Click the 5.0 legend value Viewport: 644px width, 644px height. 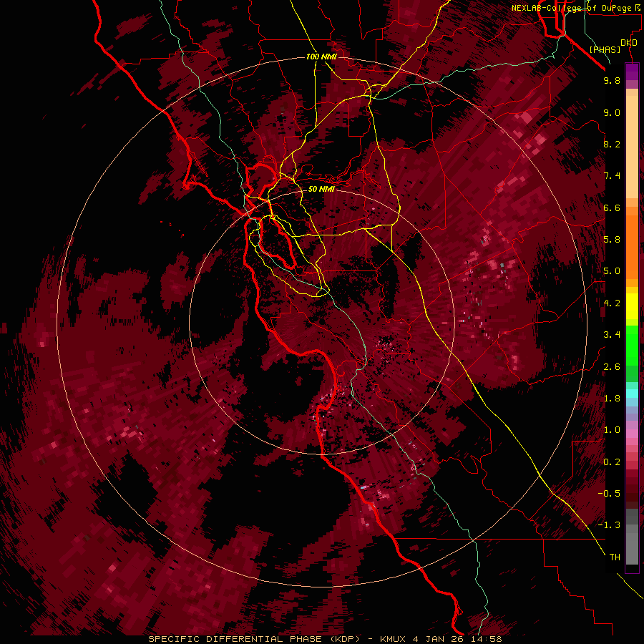pyautogui.click(x=612, y=271)
